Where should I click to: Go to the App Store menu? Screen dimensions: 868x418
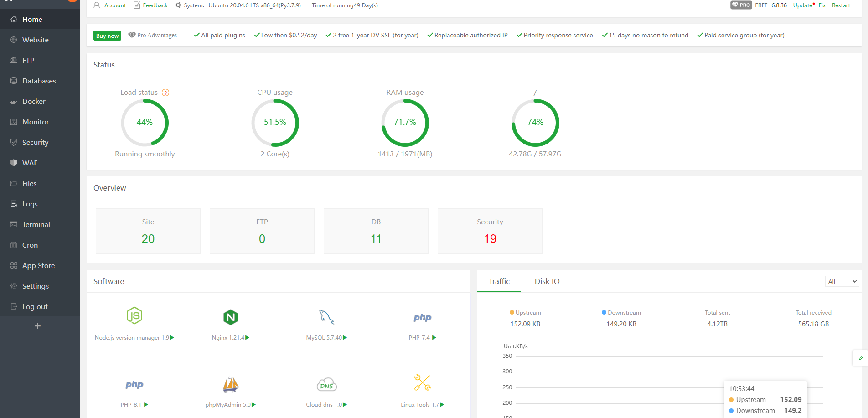click(x=38, y=265)
